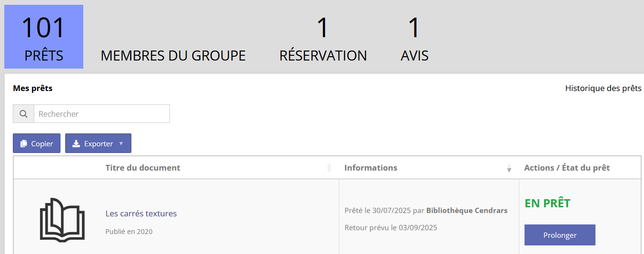
Task: Click Bibliothèque Cendrars library name
Action: tap(466, 211)
